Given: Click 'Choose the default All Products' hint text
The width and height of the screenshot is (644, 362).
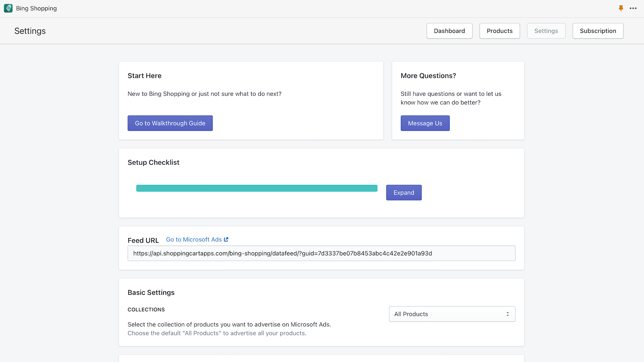Looking at the screenshot, I should [217, 333].
